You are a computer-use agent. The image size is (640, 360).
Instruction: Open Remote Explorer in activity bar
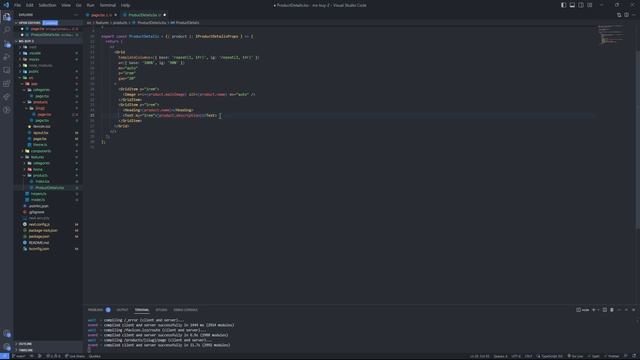tap(7, 70)
